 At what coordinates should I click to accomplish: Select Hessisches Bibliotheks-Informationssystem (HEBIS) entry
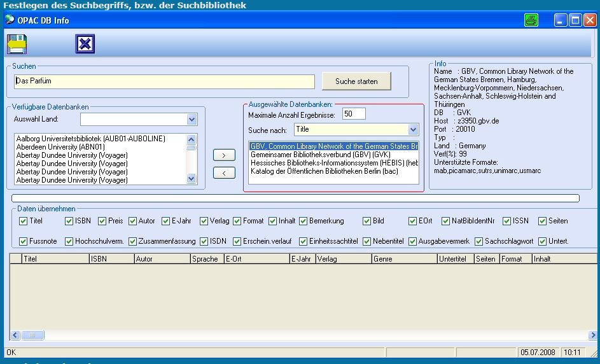coord(333,163)
